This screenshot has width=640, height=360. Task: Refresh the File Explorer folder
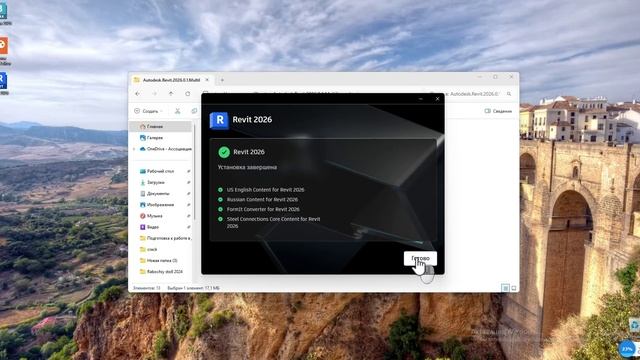188,94
